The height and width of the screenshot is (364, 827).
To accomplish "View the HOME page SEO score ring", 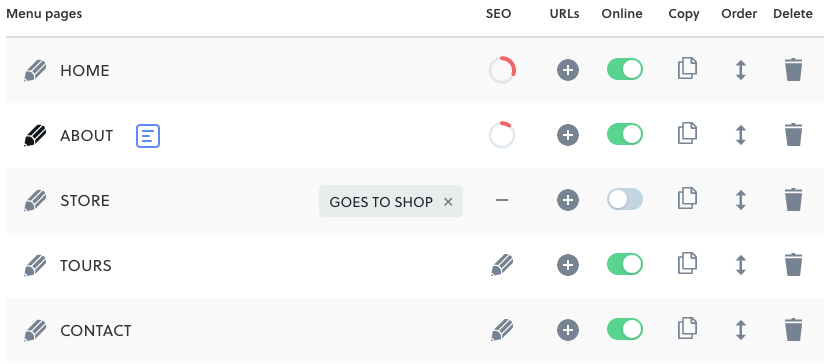I will pos(502,70).
